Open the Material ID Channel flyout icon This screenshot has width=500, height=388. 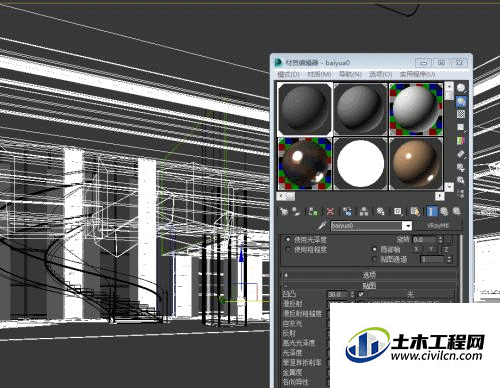(x=398, y=211)
